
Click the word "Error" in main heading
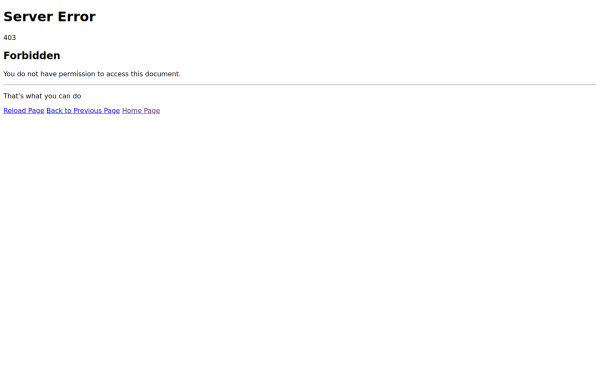[77, 16]
